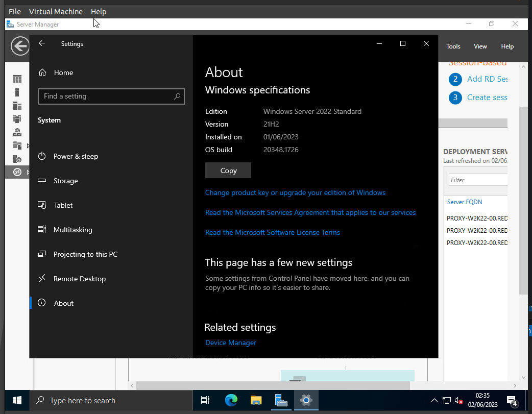Click OS build value 20348.1726
Image resolution: width=532 pixels, height=414 pixels.
tap(281, 150)
